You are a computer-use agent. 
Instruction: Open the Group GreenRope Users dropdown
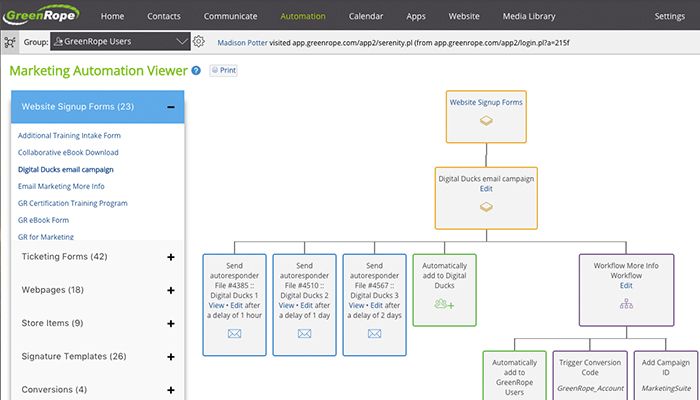pos(120,42)
